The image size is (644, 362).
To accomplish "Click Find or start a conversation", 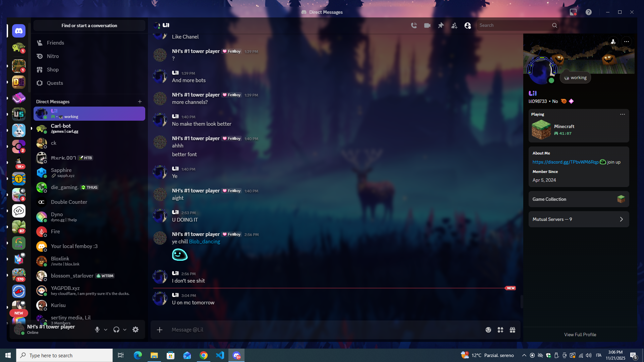I will click(x=89, y=25).
